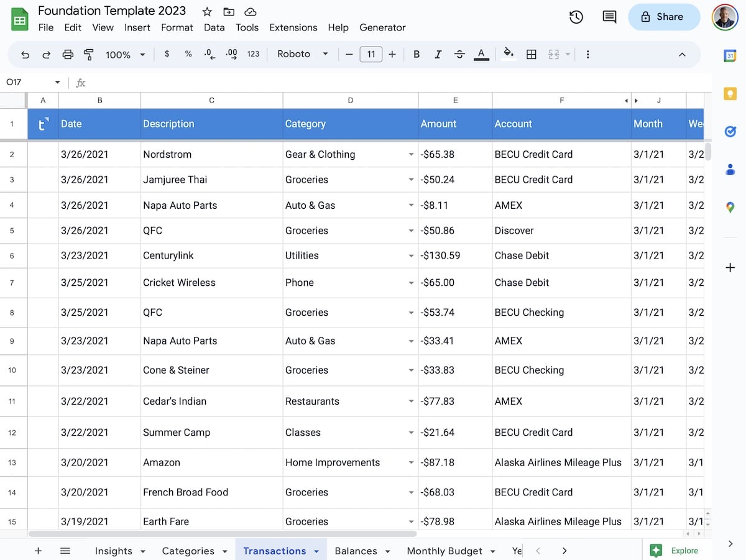This screenshot has height=560, width=746.
Task: Format as percent
Action: [x=188, y=54]
